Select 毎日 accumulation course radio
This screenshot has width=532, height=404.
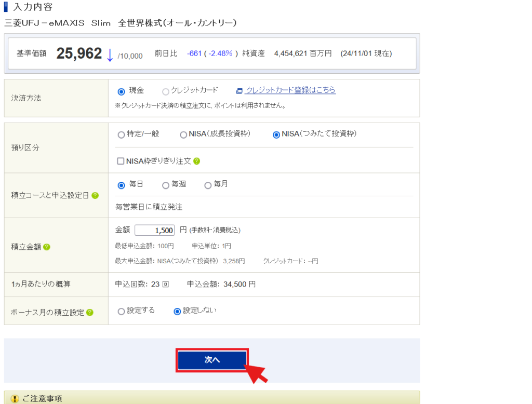tap(121, 185)
